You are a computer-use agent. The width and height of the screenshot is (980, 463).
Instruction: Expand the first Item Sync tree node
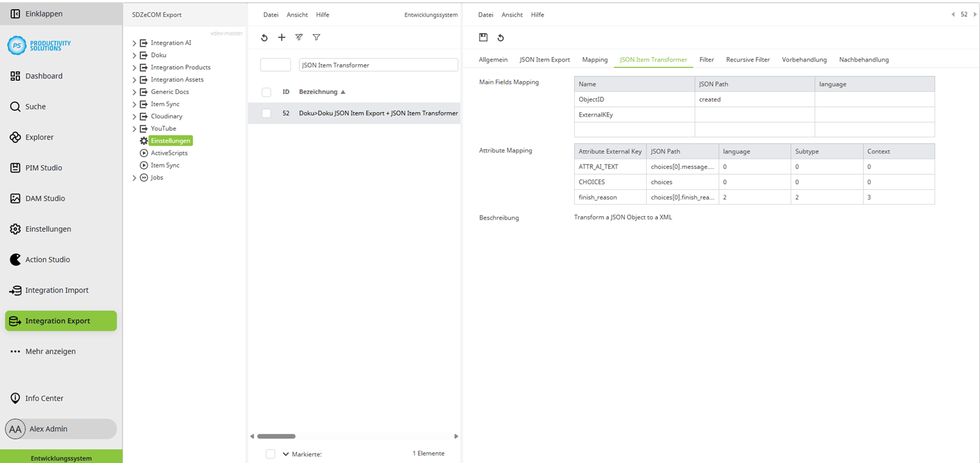(x=134, y=104)
